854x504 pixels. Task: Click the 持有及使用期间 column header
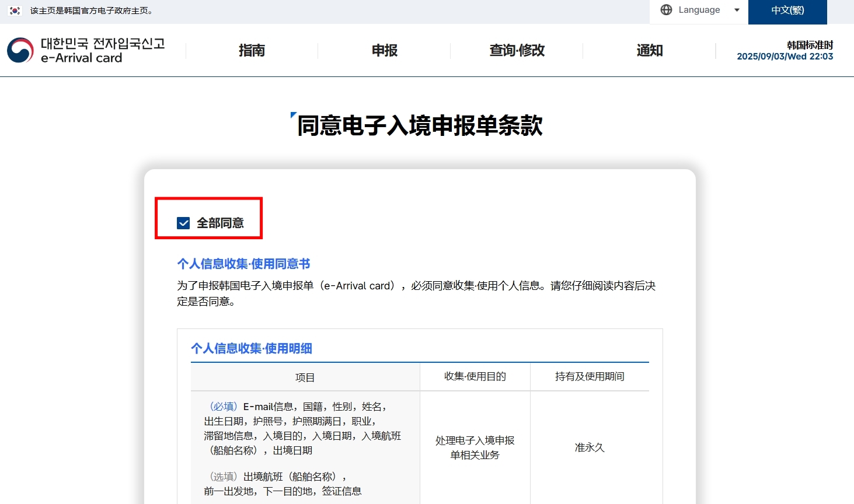click(590, 377)
